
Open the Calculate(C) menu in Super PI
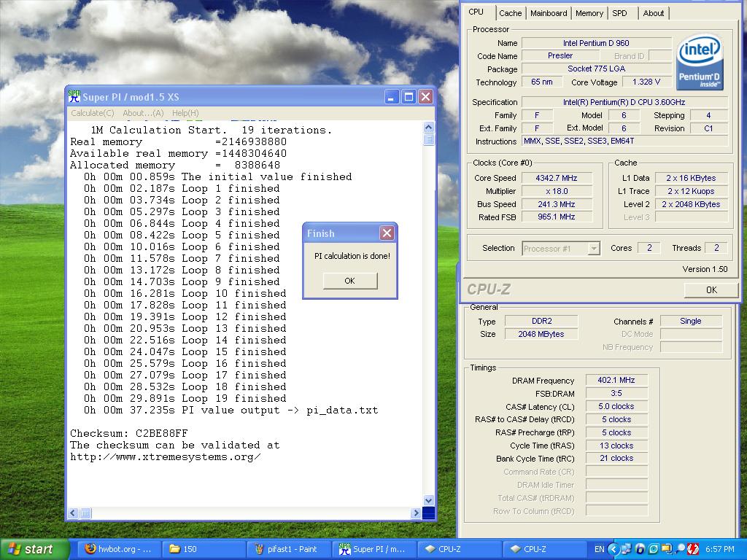click(x=93, y=113)
